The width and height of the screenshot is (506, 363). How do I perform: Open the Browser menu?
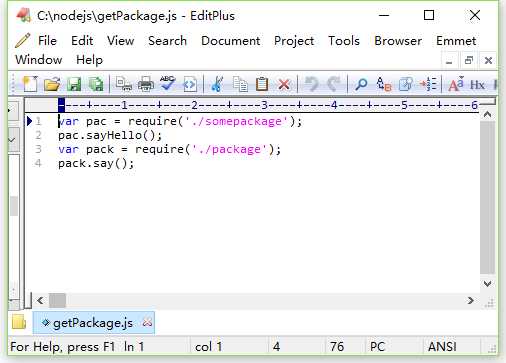(x=398, y=41)
